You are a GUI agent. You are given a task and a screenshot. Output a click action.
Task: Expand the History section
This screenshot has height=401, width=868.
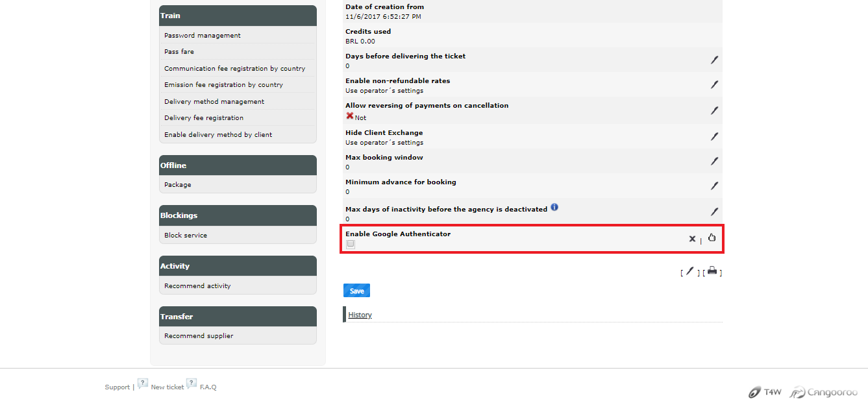(360, 315)
